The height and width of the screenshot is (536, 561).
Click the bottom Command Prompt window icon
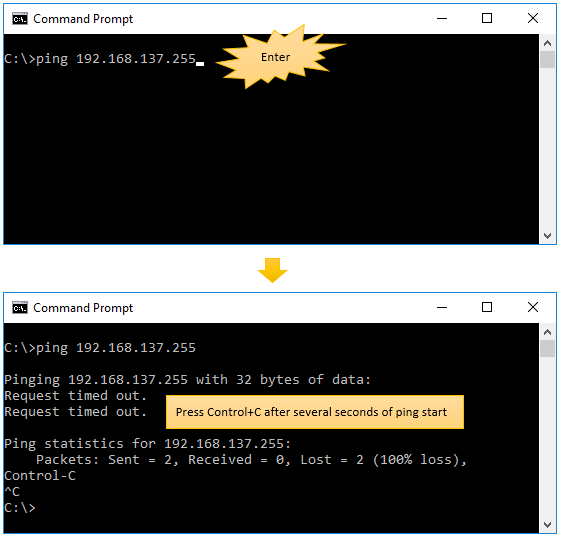[x=20, y=308]
